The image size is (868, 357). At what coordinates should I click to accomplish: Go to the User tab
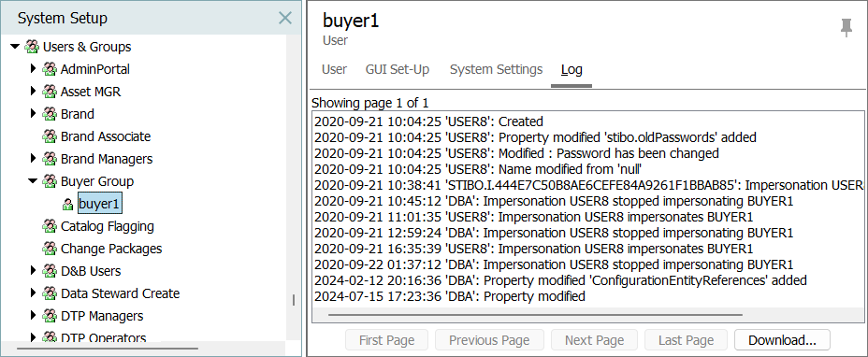(334, 70)
